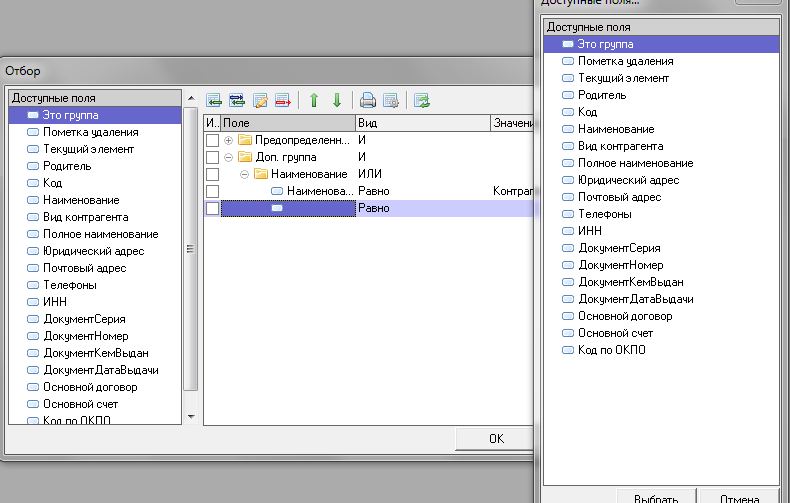Move the filter row down with green arrow
The image size is (790, 503).
coord(337,100)
